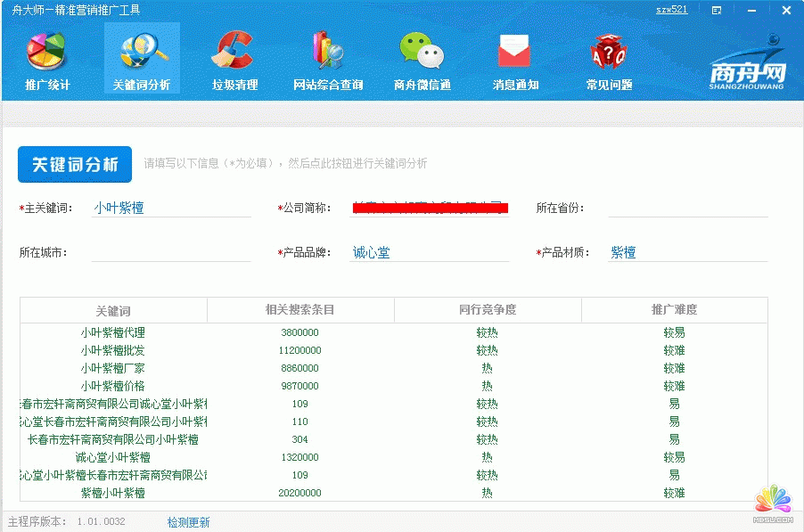Open the title bar menu icon
Screen dimensions: 804x532
[x=717, y=11]
